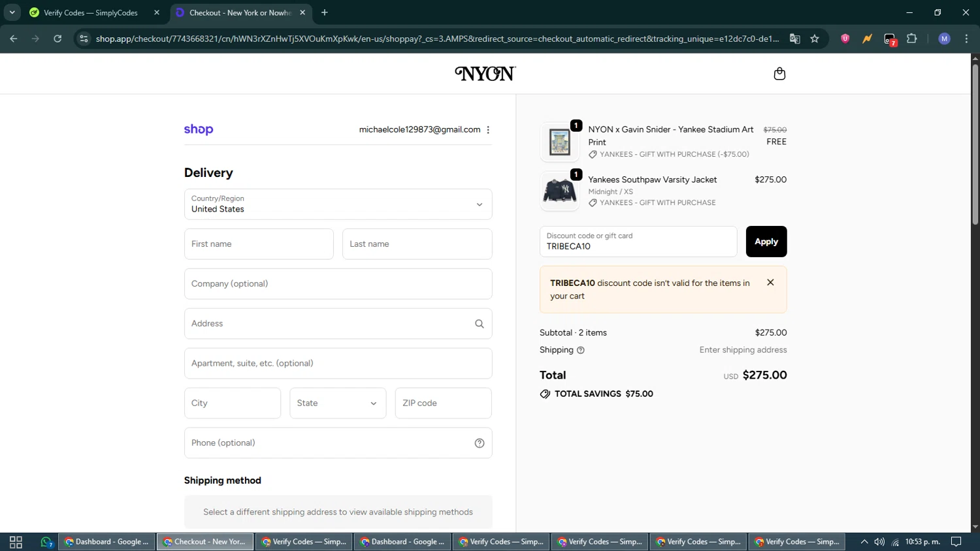Click the Checkout - New Yor... taskbar button
The width and height of the screenshot is (980, 551).
click(x=205, y=542)
